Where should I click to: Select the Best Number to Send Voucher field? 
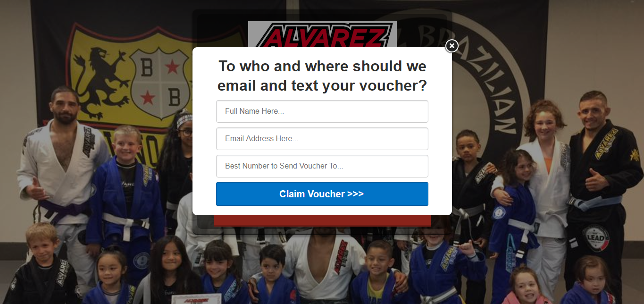[322, 166]
